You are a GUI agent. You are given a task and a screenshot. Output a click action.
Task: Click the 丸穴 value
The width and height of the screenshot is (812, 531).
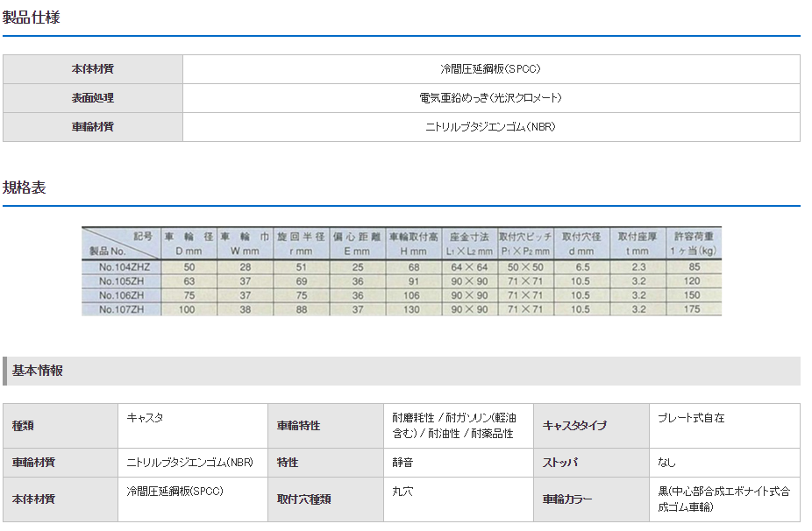click(402, 492)
